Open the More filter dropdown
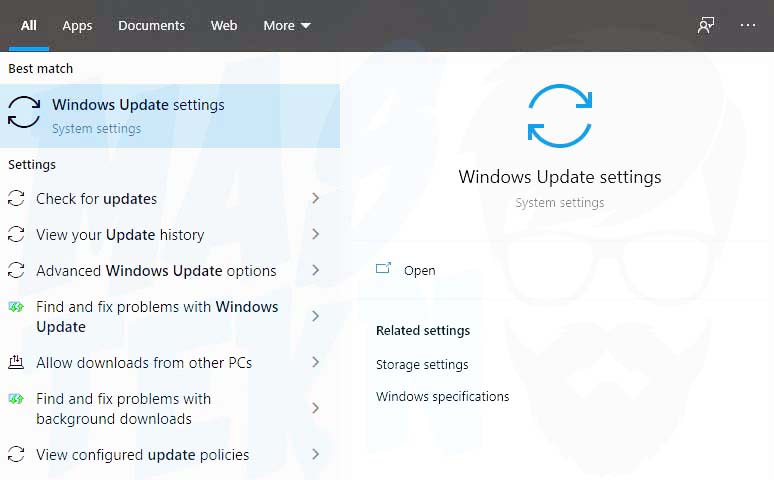The image size is (774, 480). click(x=287, y=25)
